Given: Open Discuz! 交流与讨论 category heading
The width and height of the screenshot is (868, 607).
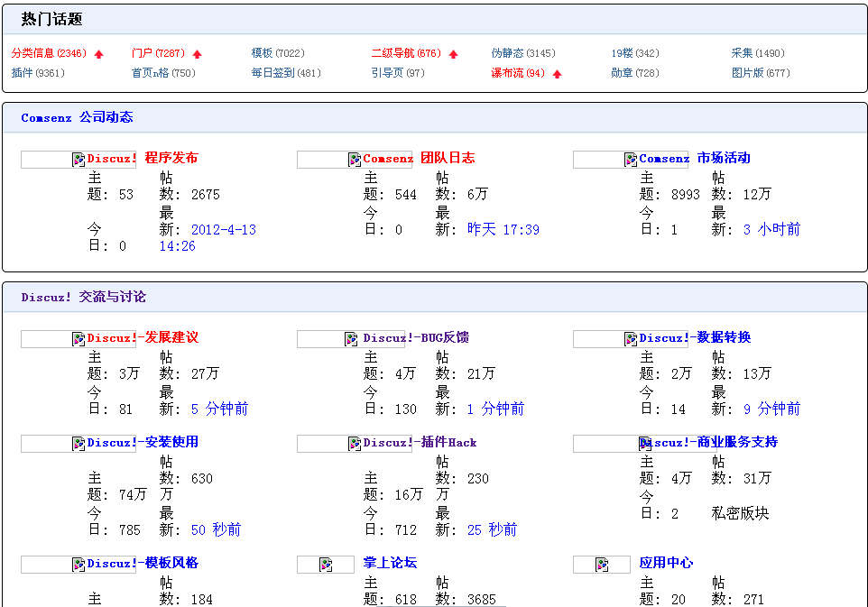Looking at the screenshot, I should (x=84, y=297).
